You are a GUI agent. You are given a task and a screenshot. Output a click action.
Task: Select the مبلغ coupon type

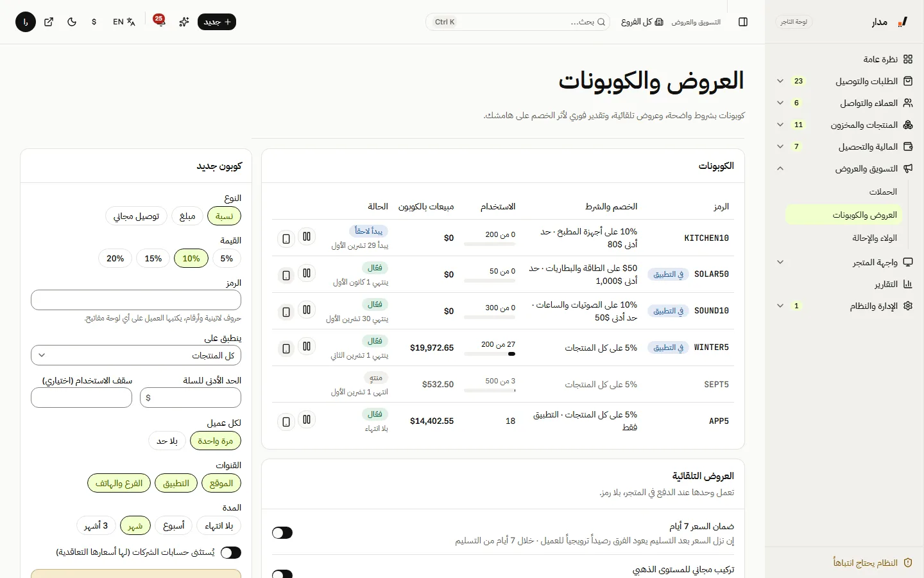187,216
